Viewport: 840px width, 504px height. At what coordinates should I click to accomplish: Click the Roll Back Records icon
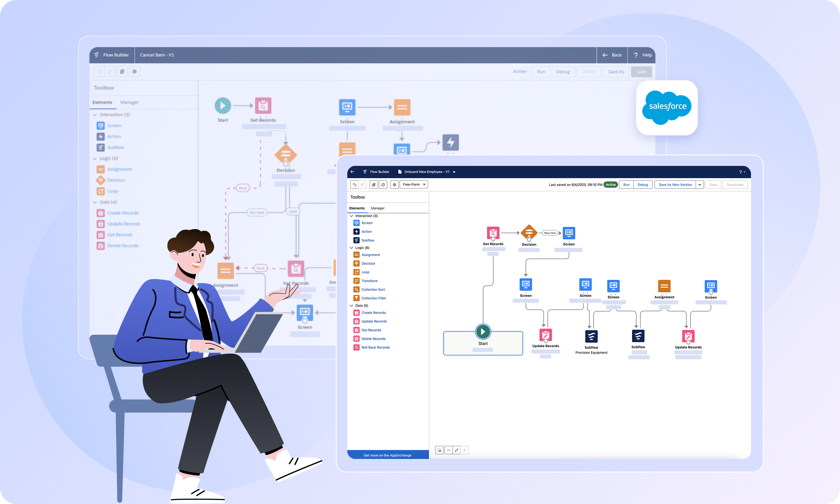(x=356, y=347)
